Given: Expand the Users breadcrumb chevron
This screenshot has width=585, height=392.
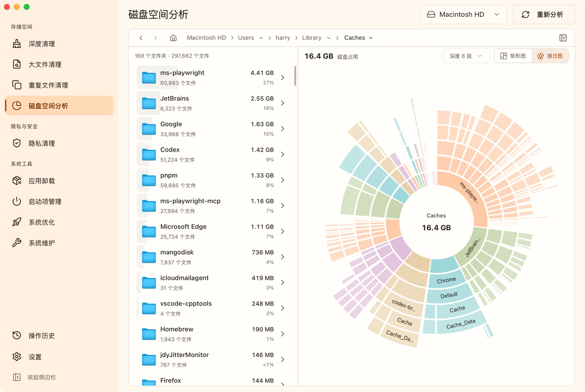Looking at the screenshot, I should click(261, 38).
